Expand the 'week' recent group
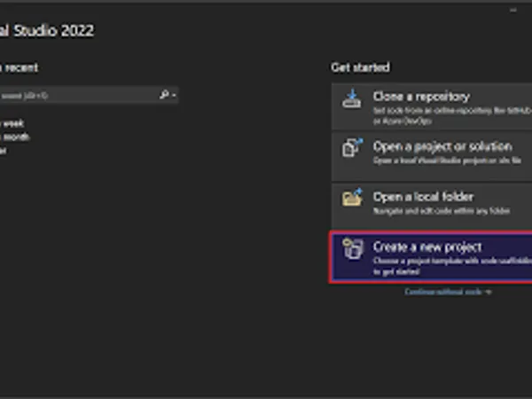 click(12, 123)
